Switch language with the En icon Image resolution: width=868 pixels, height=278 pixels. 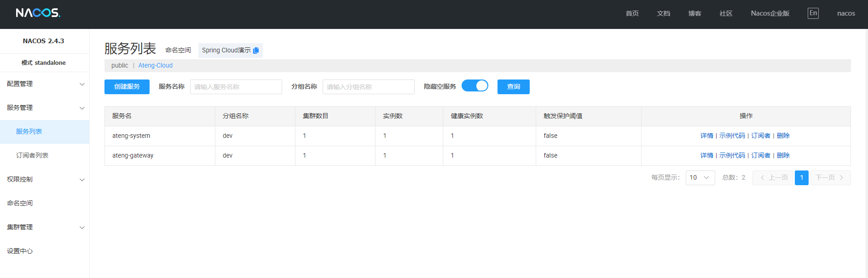click(x=813, y=13)
